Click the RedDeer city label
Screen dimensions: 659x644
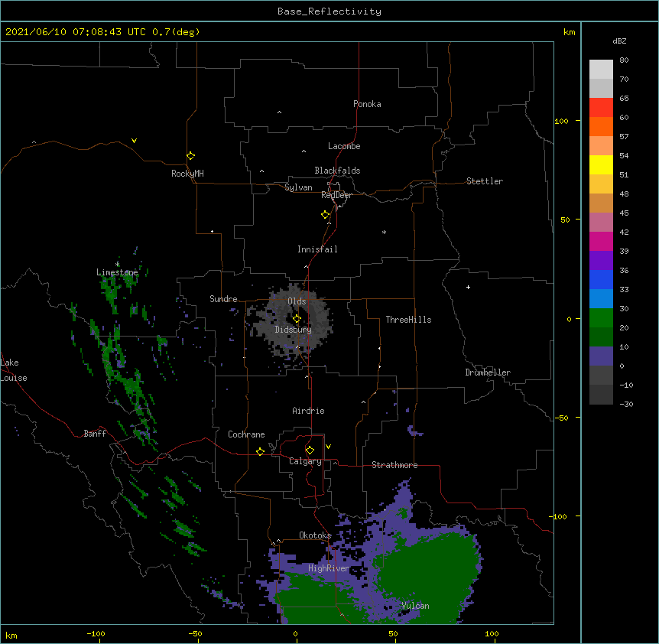coord(336,195)
